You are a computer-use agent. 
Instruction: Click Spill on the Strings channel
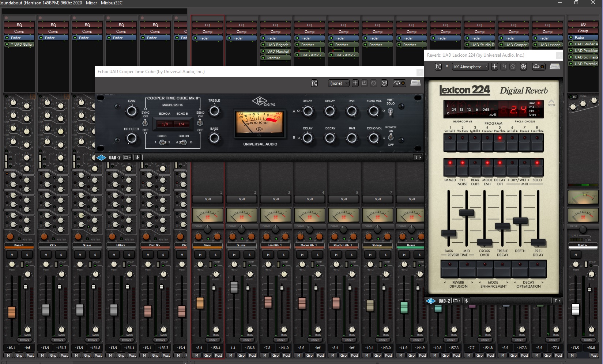tap(377, 199)
